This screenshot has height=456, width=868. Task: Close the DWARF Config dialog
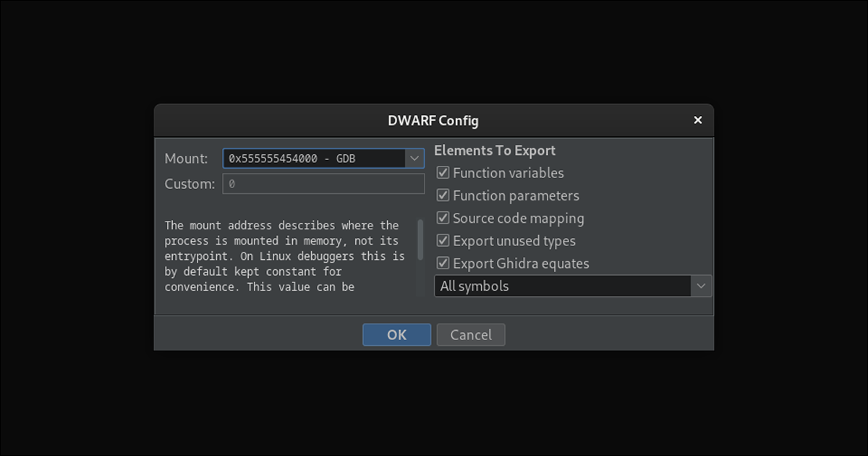[x=697, y=120]
